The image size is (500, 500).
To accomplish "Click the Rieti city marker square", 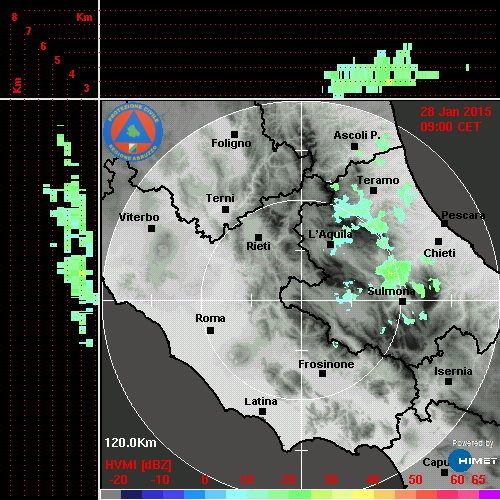I will (x=258, y=237).
